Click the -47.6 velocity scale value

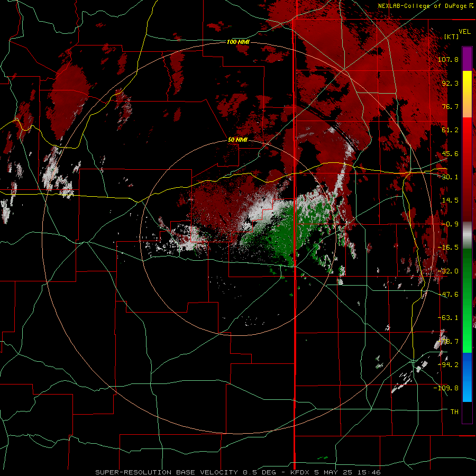(x=448, y=295)
